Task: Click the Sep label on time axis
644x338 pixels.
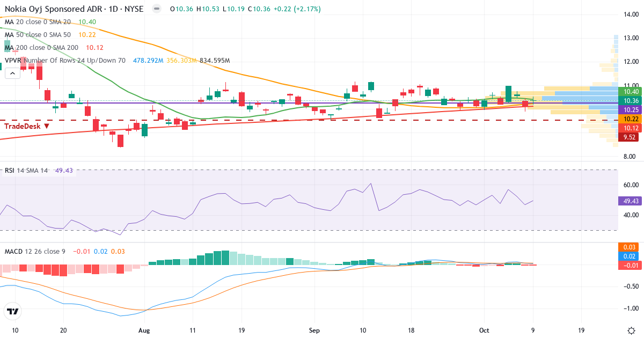Action: [x=314, y=330]
